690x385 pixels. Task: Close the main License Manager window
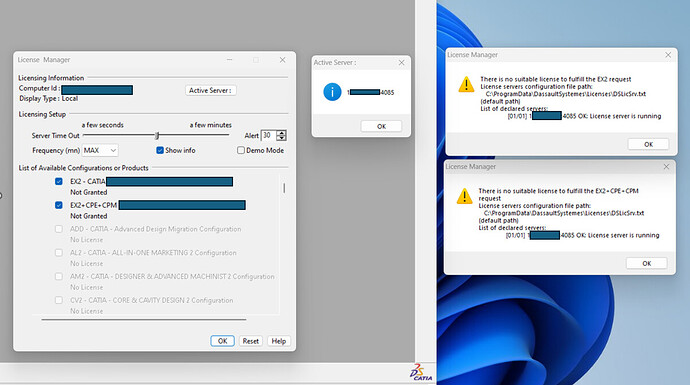tap(283, 60)
